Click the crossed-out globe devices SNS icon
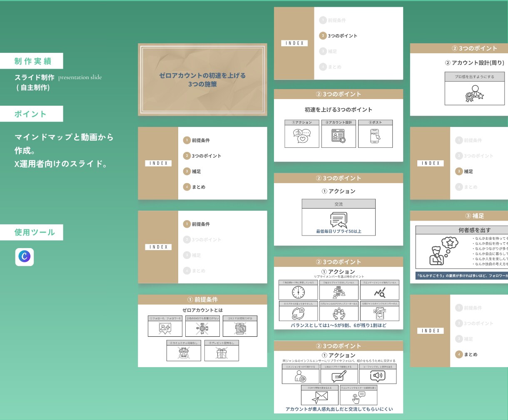Screen dimensions: 508x420 pyautogui.click(x=202, y=328)
